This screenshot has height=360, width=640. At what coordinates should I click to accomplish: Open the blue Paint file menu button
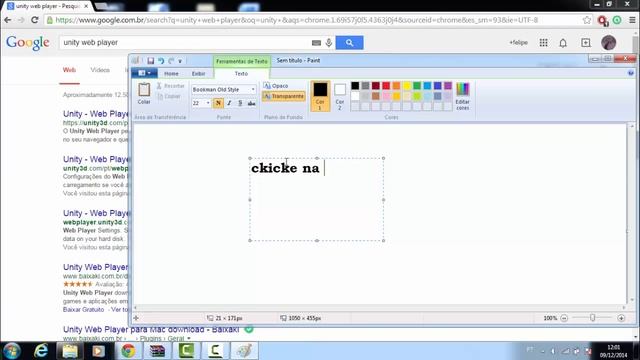point(144,73)
